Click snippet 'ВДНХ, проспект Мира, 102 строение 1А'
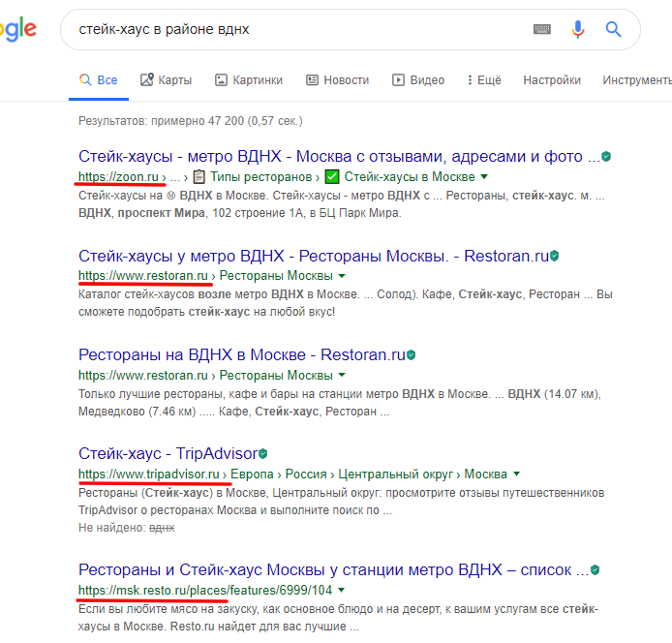The width and height of the screenshot is (672, 643). (192, 213)
